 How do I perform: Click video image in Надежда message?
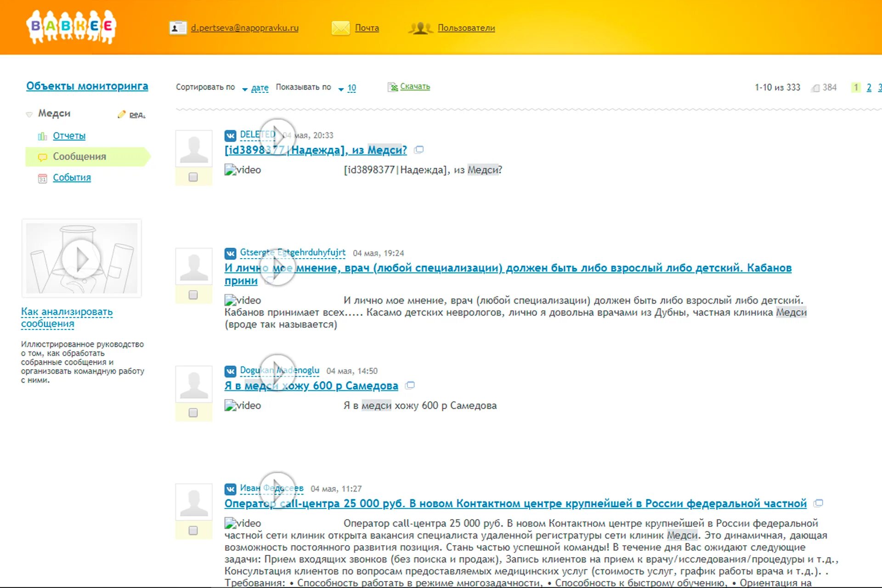point(243,170)
